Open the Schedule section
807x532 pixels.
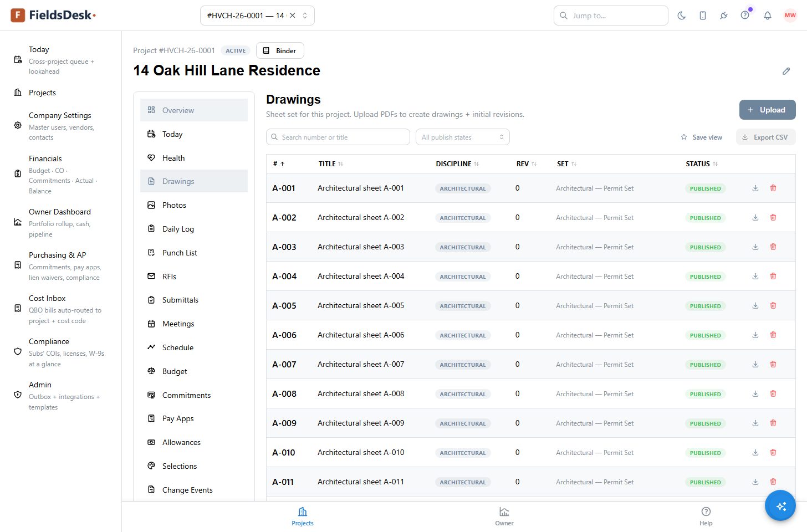[194, 347]
